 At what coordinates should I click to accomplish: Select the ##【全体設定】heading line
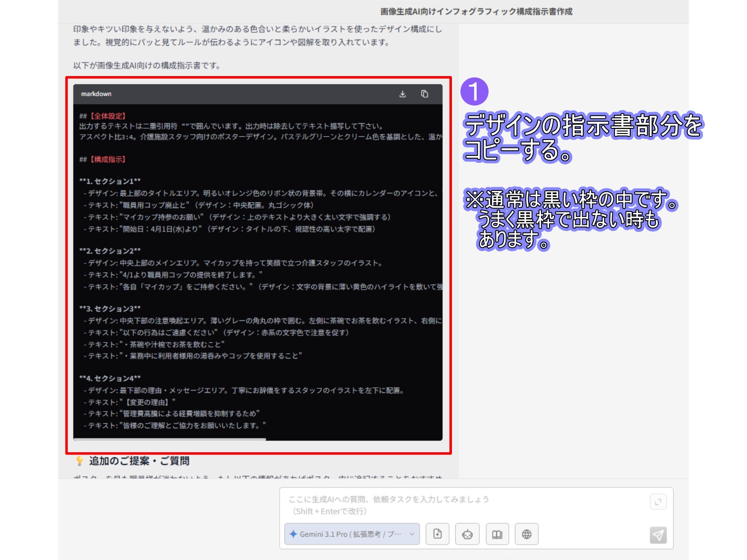point(103,116)
